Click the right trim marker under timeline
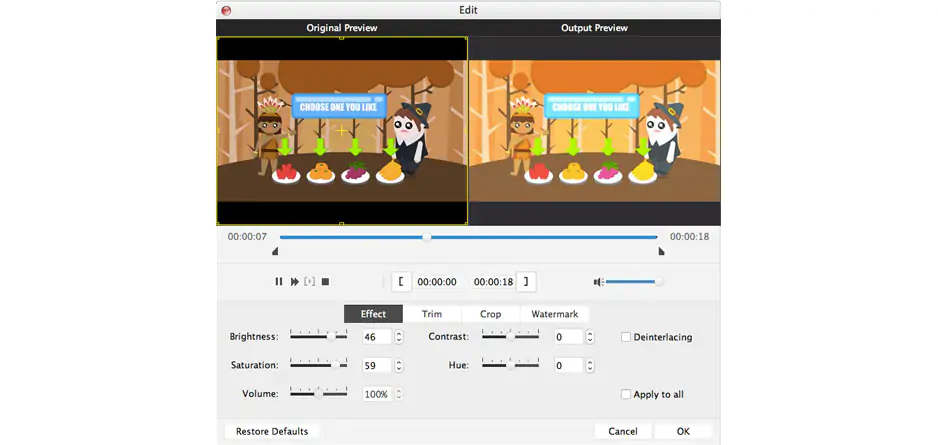This screenshot has width=938, height=445. coord(661,252)
